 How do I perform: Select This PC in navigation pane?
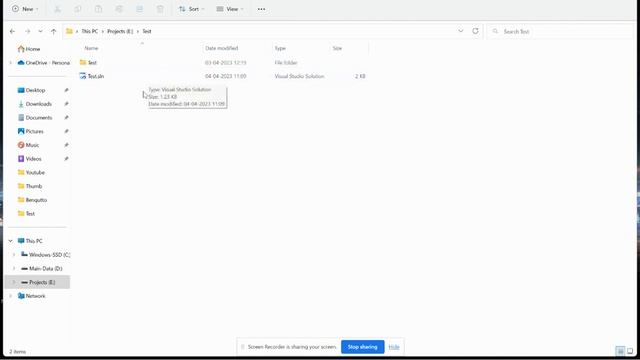(30, 241)
